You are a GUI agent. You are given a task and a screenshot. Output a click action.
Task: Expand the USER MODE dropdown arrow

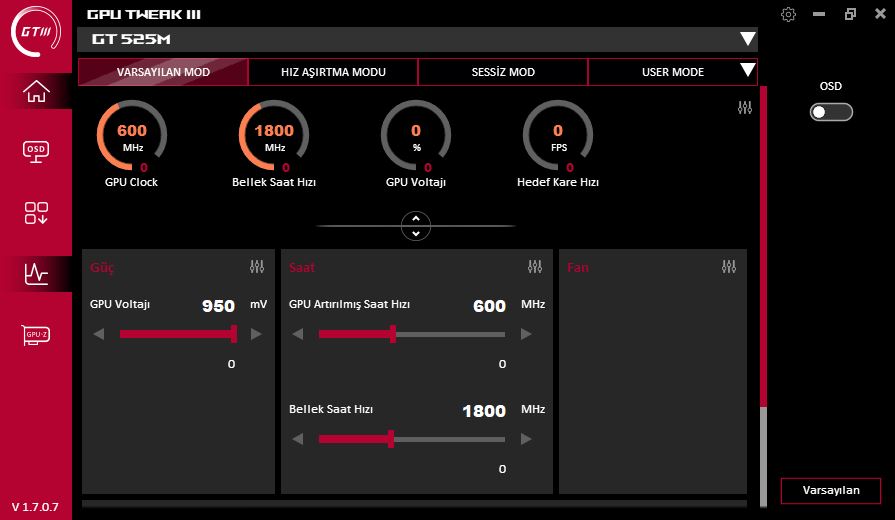pyautogui.click(x=748, y=70)
